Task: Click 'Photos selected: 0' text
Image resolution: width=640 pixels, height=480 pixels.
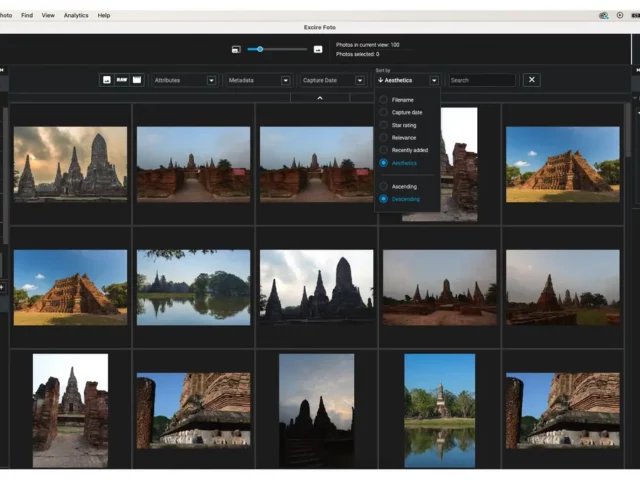Action: coord(358,54)
